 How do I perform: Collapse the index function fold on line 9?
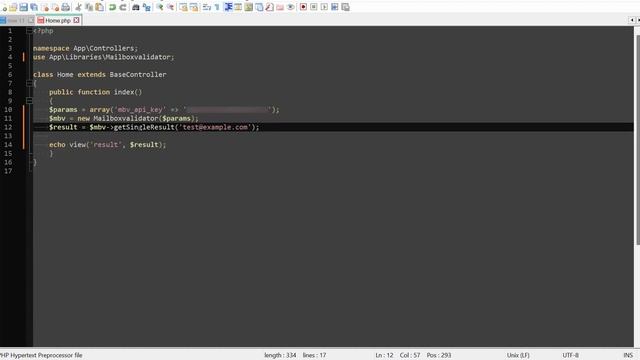click(x=29, y=101)
